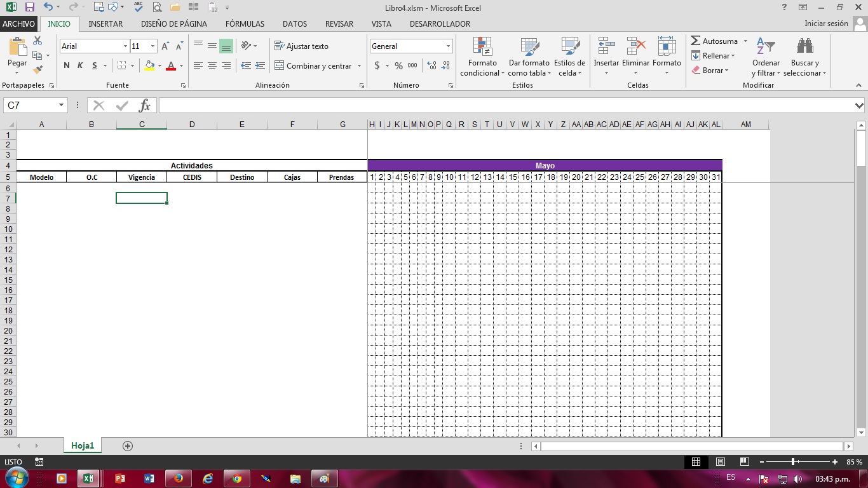Screen dimensions: 868x488
Task: Switch to the DISEÑO DE PÁGINA tab
Action: pyautogui.click(x=174, y=24)
